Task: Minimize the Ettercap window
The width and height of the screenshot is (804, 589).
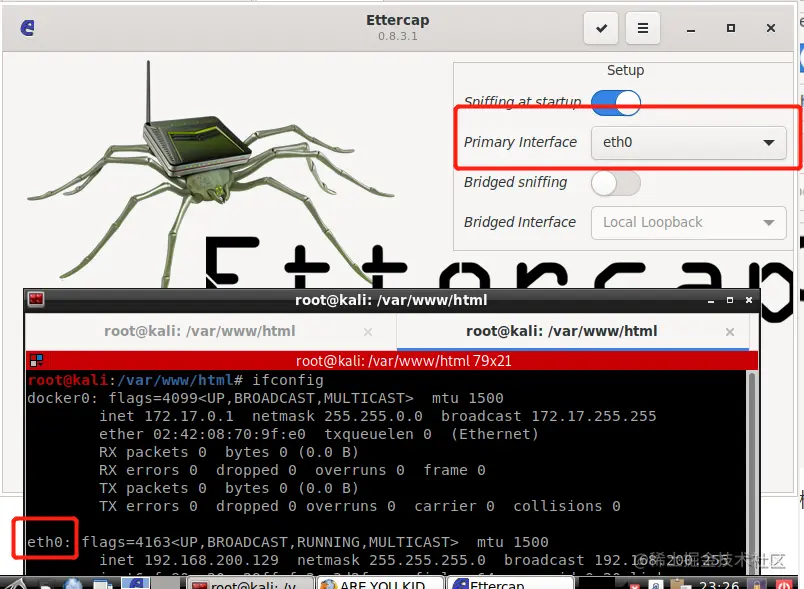Action: (x=691, y=30)
